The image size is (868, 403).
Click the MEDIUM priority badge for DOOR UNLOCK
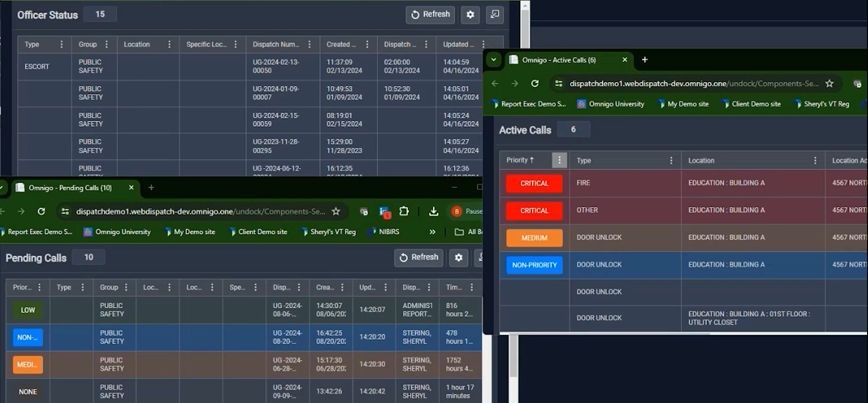pos(534,238)
